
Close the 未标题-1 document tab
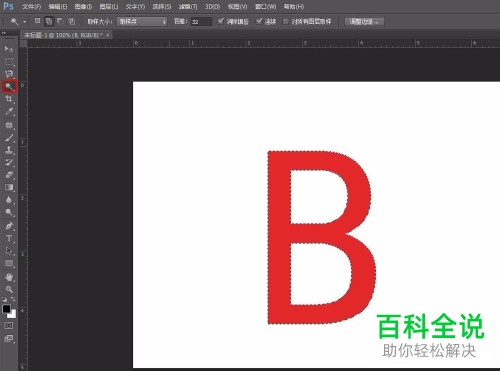point(108,35)
